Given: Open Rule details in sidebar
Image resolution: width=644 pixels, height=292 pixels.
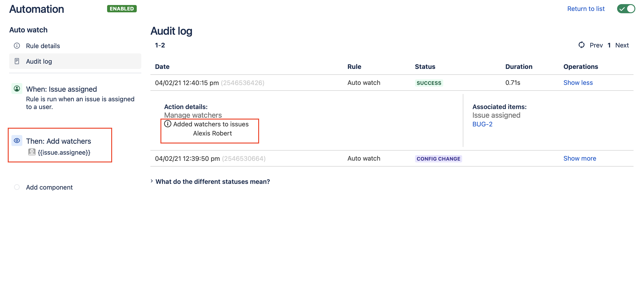Looking at the screenshot, I should pos(43,46).
